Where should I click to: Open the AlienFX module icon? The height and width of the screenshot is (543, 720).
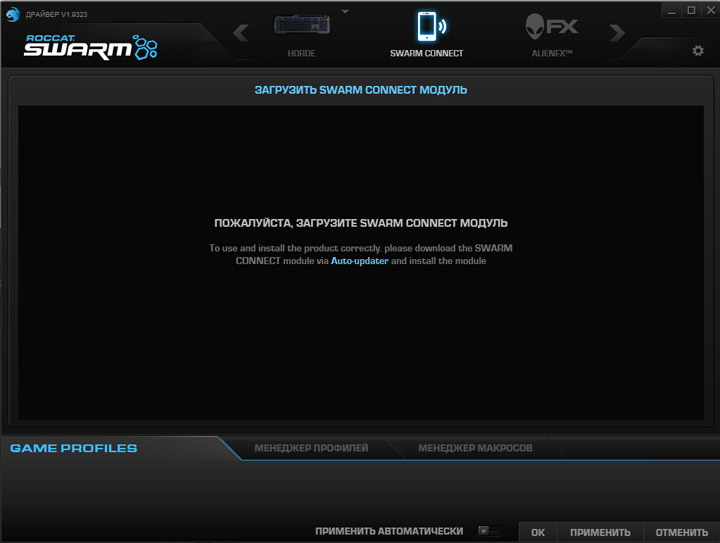coord(551,26)
